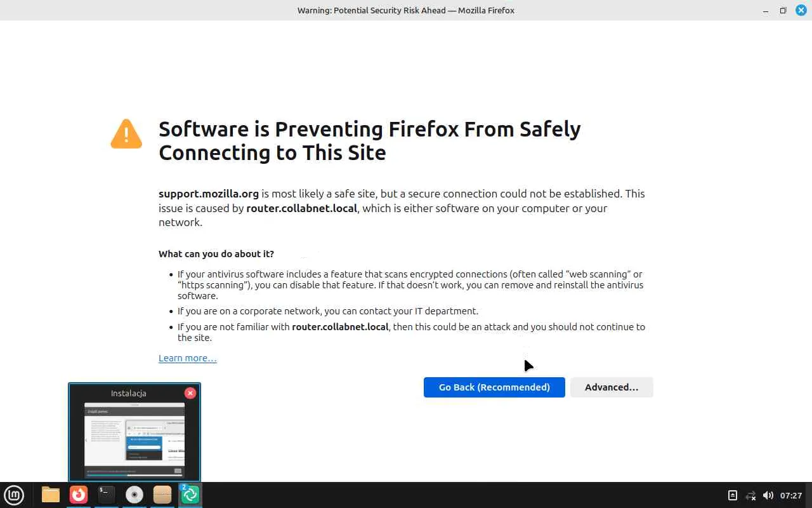Expand the Advanced... options
Viewport: 812px width, 508px height.
[612, 387]
